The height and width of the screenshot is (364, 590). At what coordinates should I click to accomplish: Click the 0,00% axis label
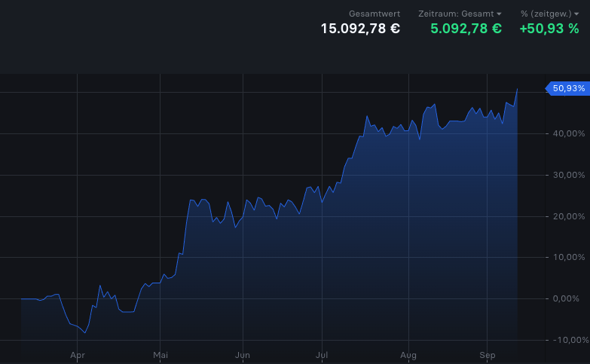click(x=566, y=298)
